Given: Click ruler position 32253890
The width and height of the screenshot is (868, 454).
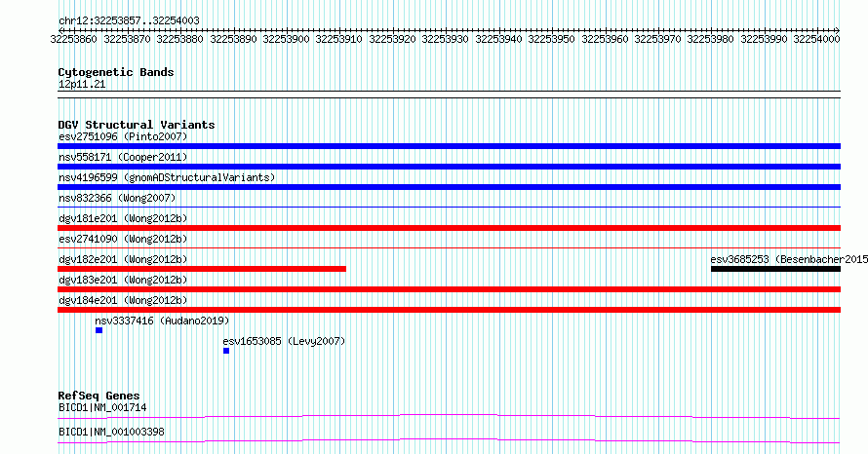Looking at the screenshot, I should point(233,39).
